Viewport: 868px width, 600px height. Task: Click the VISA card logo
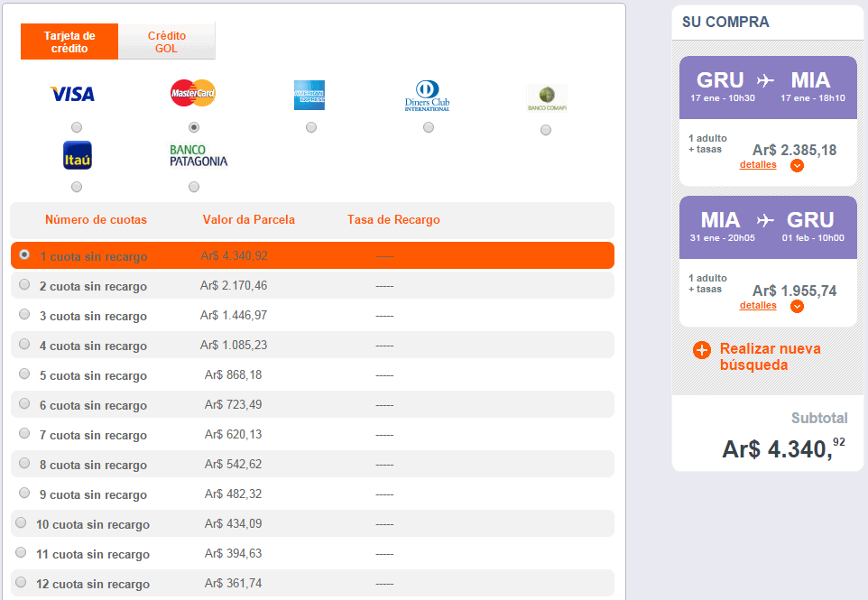(x=72, y=94)
